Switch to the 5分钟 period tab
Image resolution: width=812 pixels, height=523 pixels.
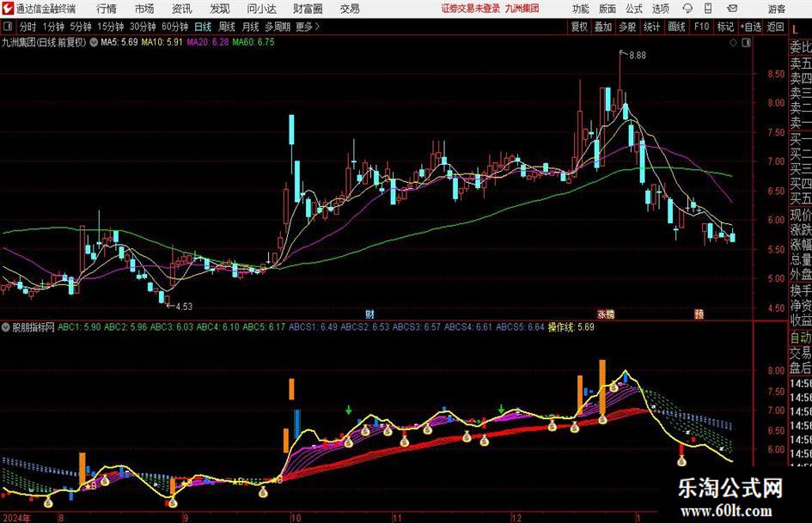point(80,27)
